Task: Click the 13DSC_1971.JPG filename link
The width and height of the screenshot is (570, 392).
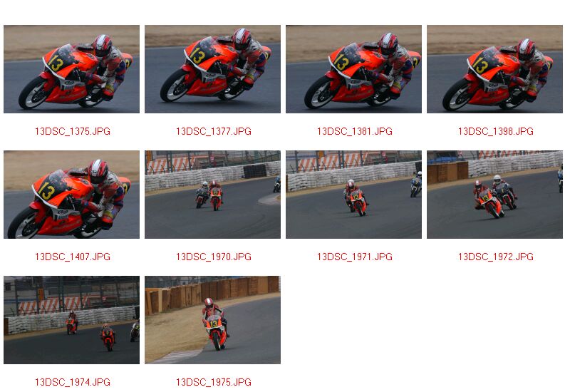Action: pos(355,257)
